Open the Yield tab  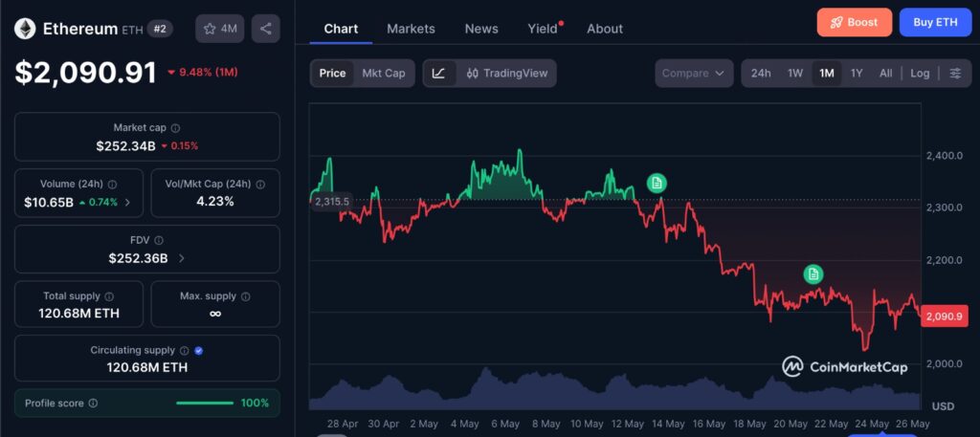coord(543,29)
